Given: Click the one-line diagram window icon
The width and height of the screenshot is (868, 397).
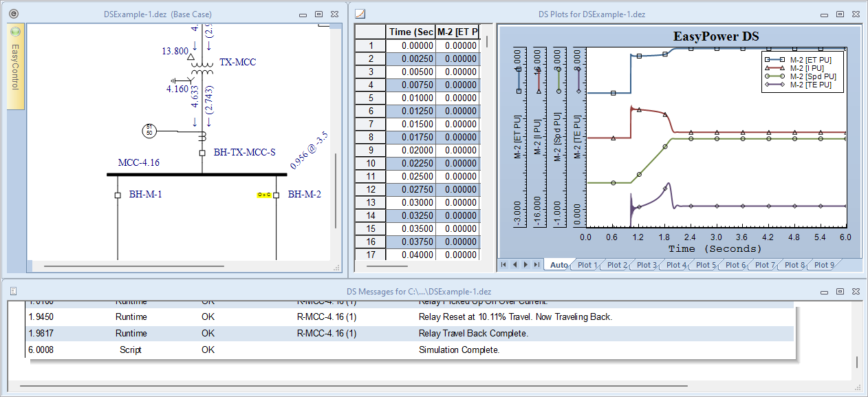Looking at the screenshot, I should coord(14,14).
